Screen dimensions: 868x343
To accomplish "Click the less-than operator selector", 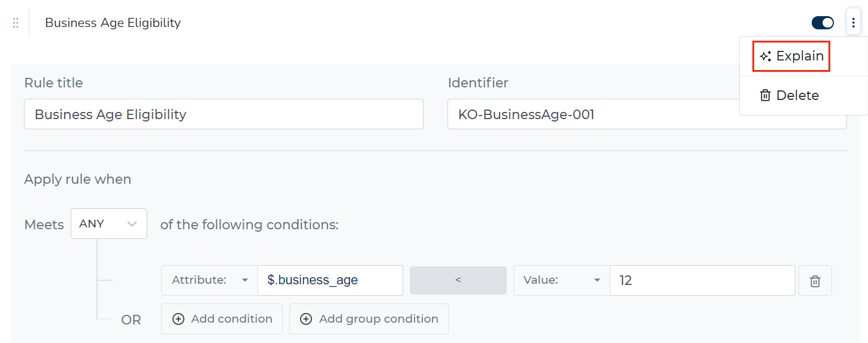I will 458,280.
